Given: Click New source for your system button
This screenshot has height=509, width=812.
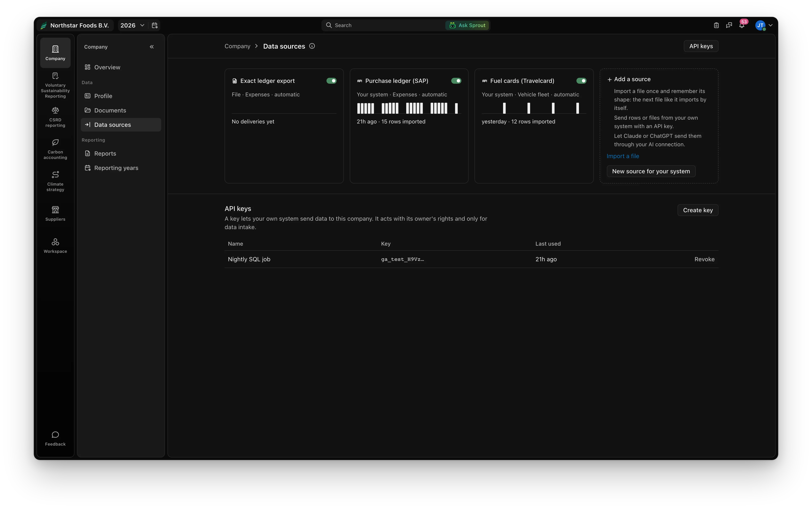Looking at the screenshot, I should point(651,171).
